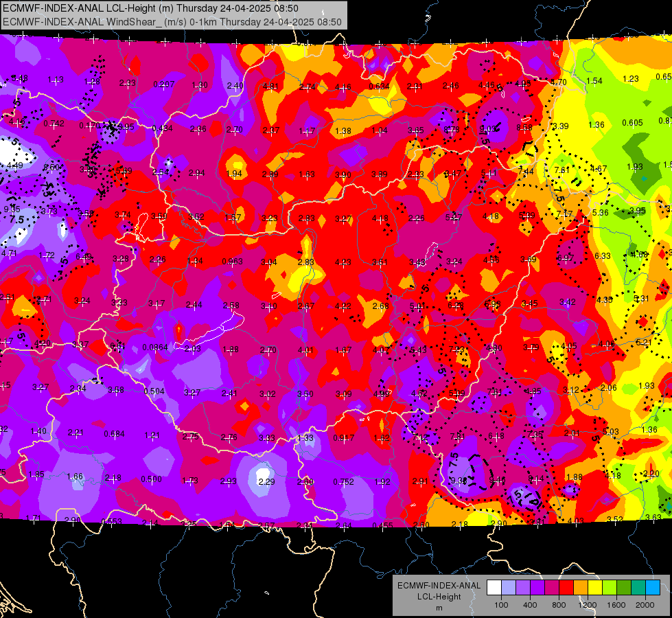Click the legend tick label 2000
The height and width of the screenshot is (618, 672).
(645, 605)
